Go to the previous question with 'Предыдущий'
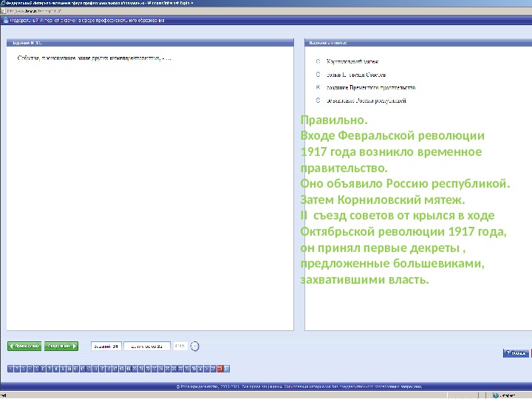Viewport: 532px width, 399px height. coord(24,346)
